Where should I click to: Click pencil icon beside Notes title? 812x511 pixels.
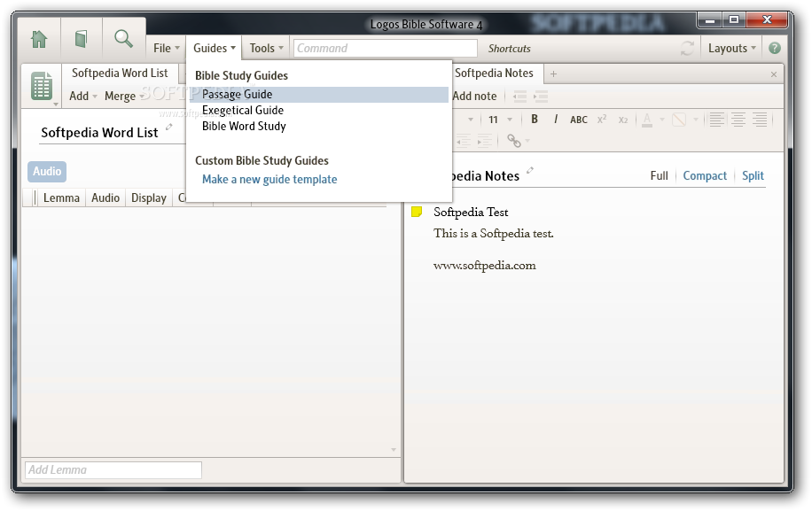click(530, 170)
